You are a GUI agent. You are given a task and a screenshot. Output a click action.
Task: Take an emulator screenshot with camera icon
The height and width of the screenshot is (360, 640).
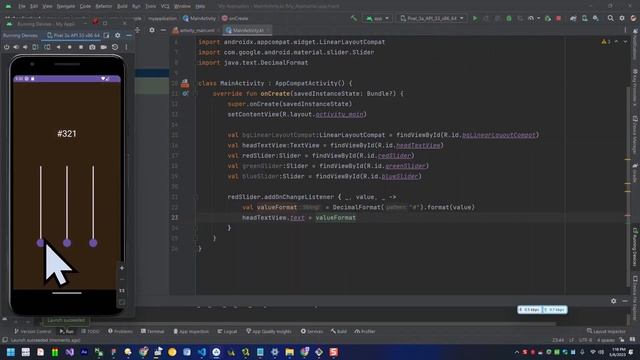coord(92,47)
